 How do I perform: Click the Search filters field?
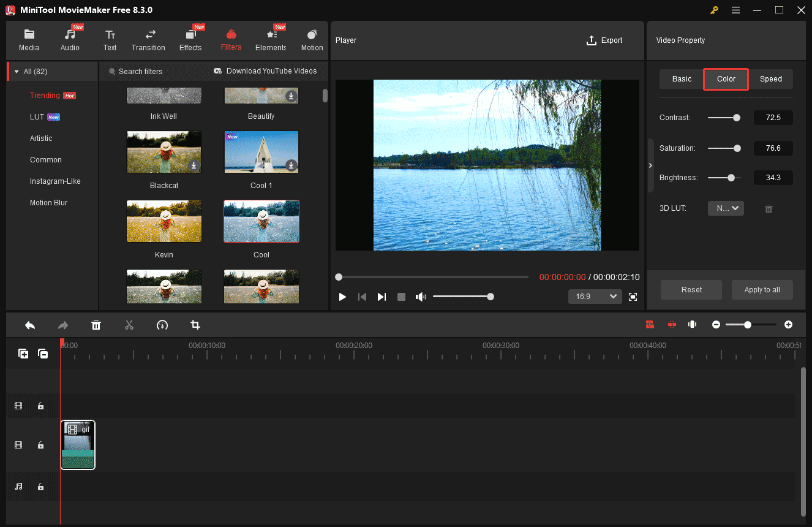point(140,72)
